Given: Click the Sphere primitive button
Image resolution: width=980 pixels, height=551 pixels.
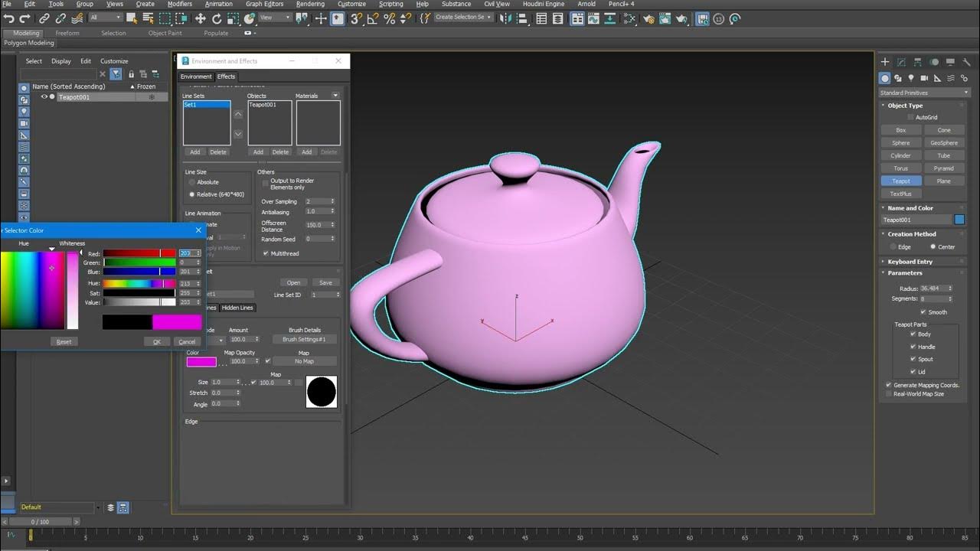Looking at the screenshot, I should pos(901,142).
